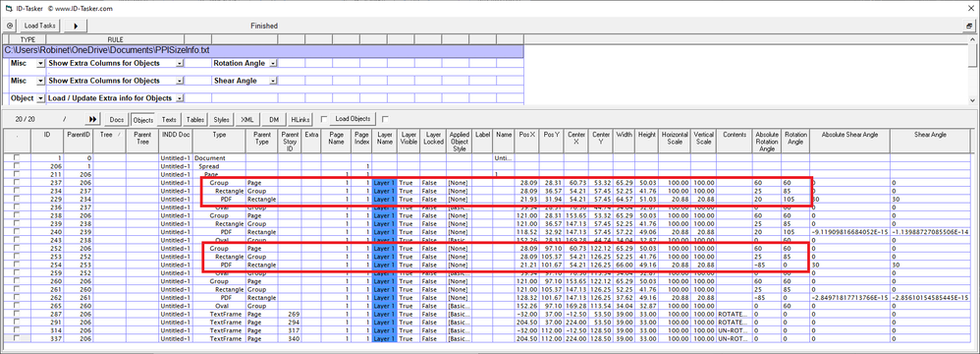Run tasks with the play arrow button
The image size is (980, 354).
point(75,26)
